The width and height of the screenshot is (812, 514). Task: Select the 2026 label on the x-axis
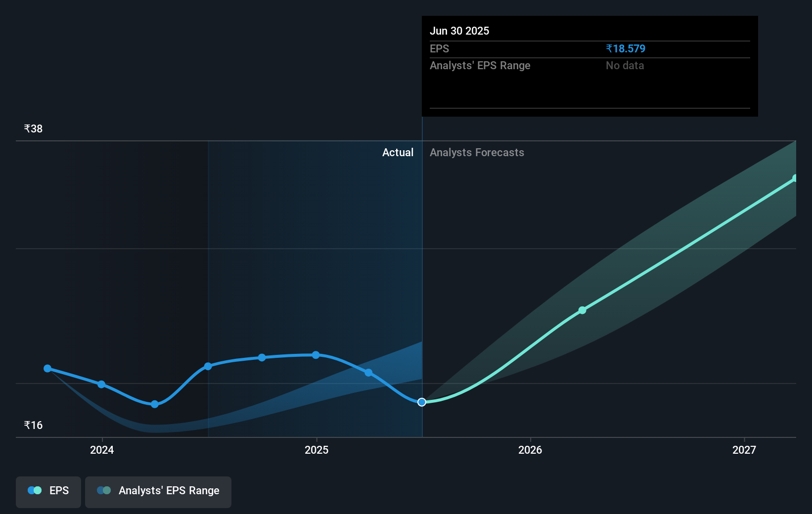pos(530,450)
